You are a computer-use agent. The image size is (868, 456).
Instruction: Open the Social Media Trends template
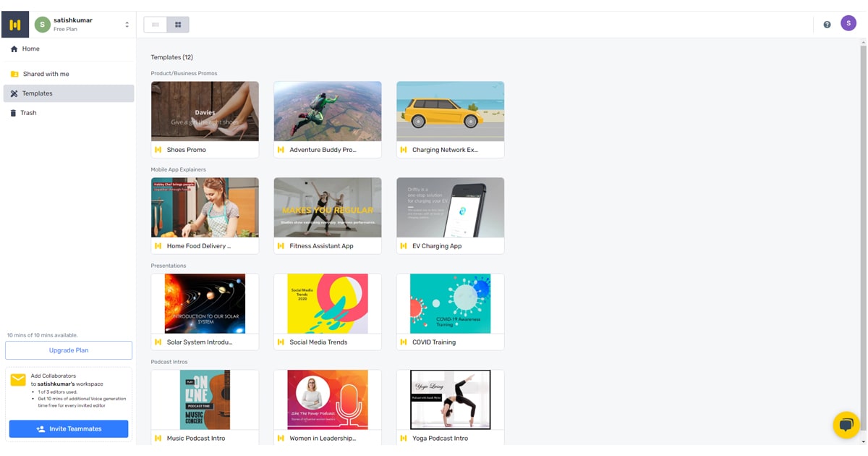click(x=327, y=303)
